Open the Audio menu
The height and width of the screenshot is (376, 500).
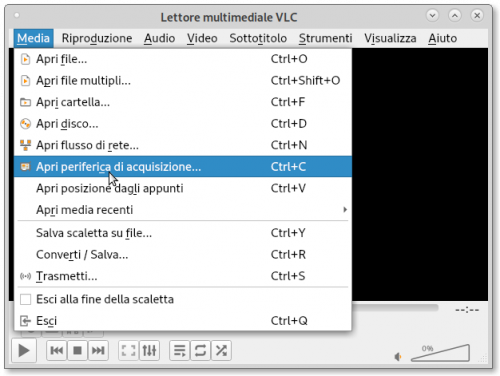(159, 38)
